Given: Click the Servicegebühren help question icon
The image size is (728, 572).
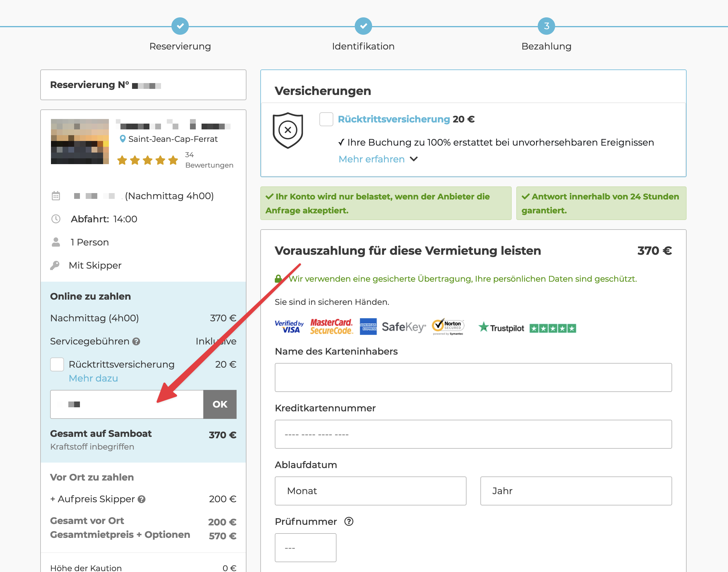Looking at the screenshot, I should [x=136, y=342].
